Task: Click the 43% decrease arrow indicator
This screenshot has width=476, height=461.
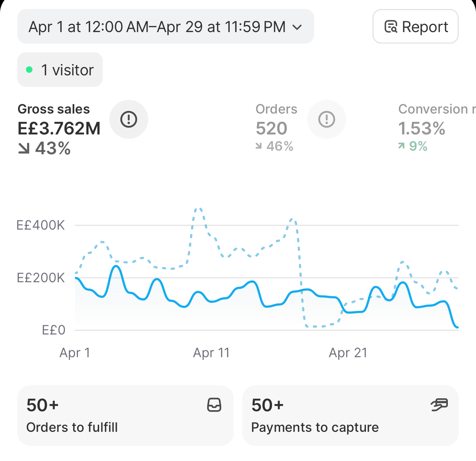Action: [24, 149]
